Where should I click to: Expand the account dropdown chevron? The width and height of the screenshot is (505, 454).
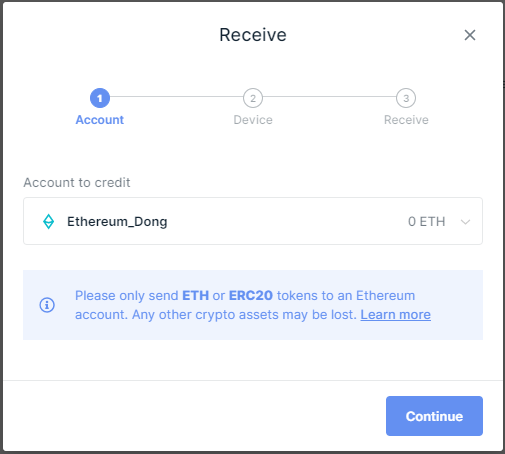(x=465, y=222)
